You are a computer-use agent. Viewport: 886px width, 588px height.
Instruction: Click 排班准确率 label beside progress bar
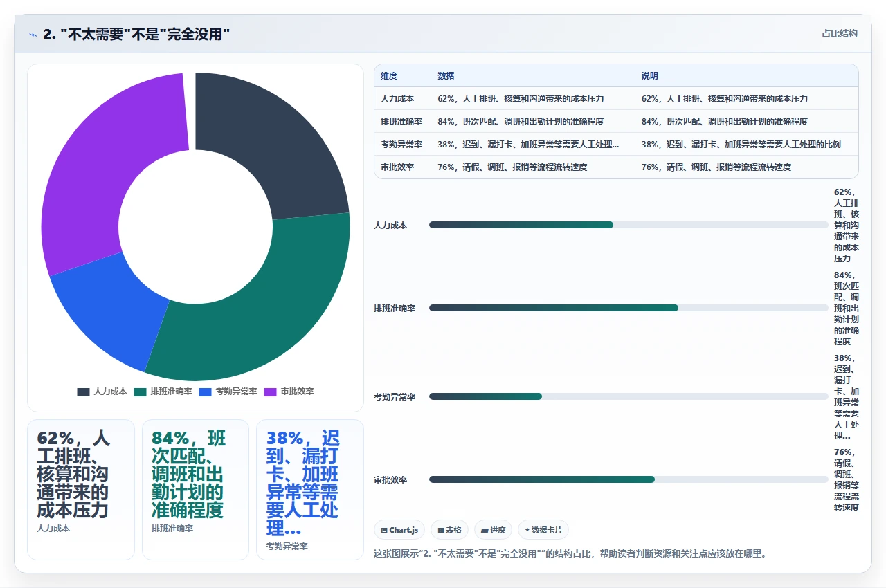(x=395, y=309)
